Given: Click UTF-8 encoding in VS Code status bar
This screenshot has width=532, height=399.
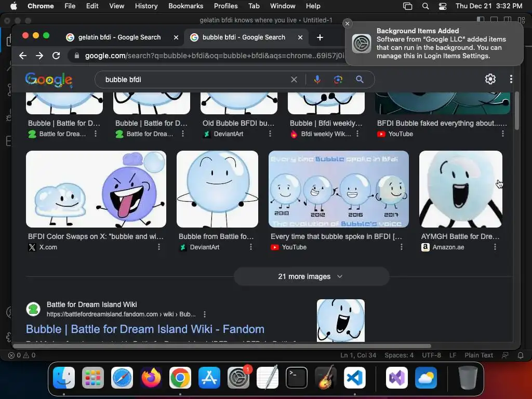Looking at the screenshot, I should pyautogui.click(x=431, y=355).
